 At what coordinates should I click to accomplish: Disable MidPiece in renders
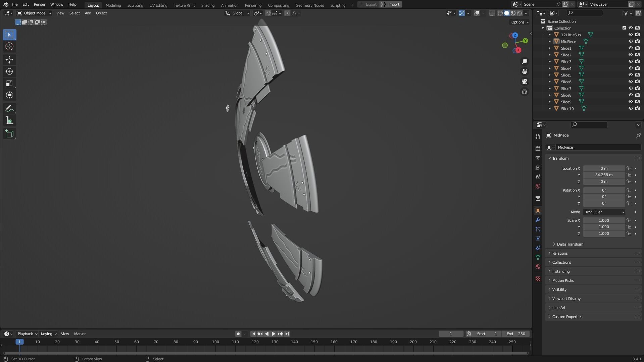(x=637, y=42)
